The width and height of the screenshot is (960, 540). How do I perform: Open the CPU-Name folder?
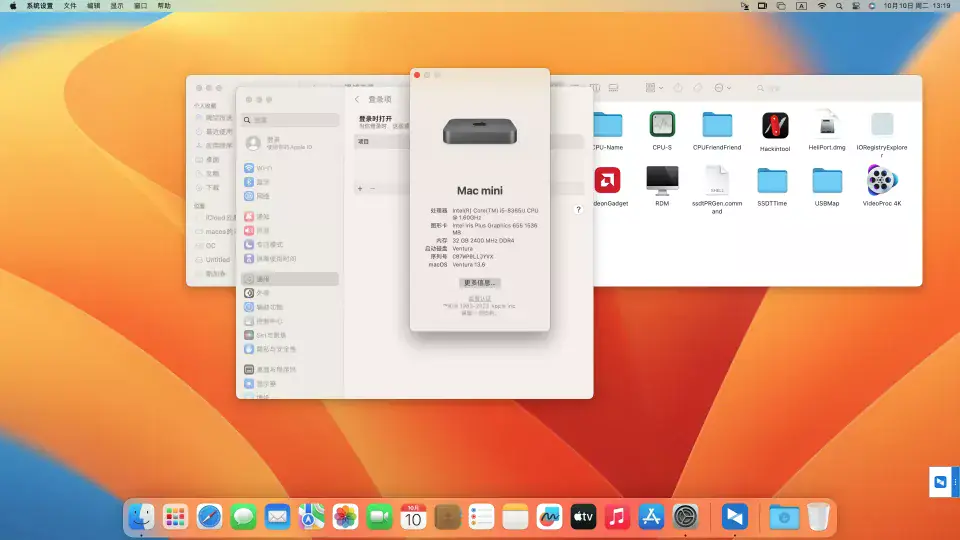[x=608, y=125]
